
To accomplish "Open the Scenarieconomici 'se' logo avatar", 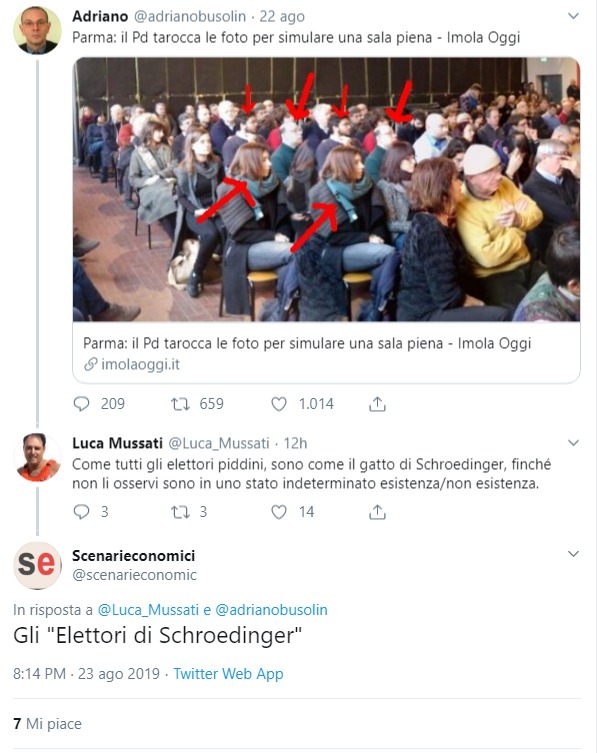I will point(37,565).
